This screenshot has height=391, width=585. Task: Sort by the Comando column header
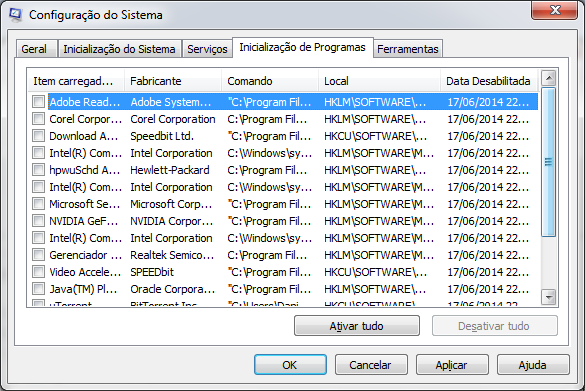pos(270,81)
